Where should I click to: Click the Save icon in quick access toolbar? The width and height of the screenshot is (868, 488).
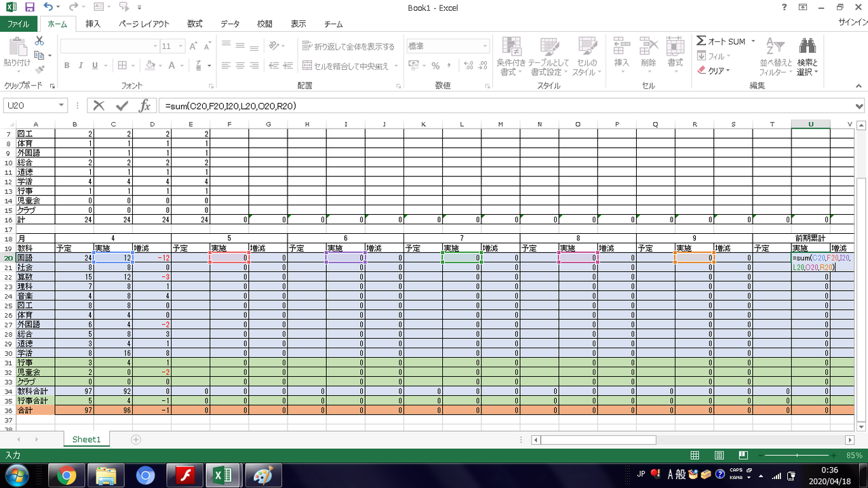tap(29, 7)
